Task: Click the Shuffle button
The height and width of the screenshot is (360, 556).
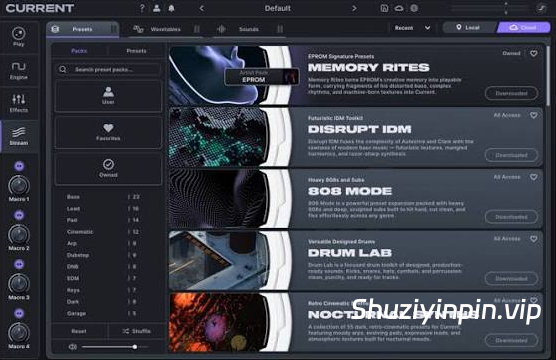Action: point(137,331)
